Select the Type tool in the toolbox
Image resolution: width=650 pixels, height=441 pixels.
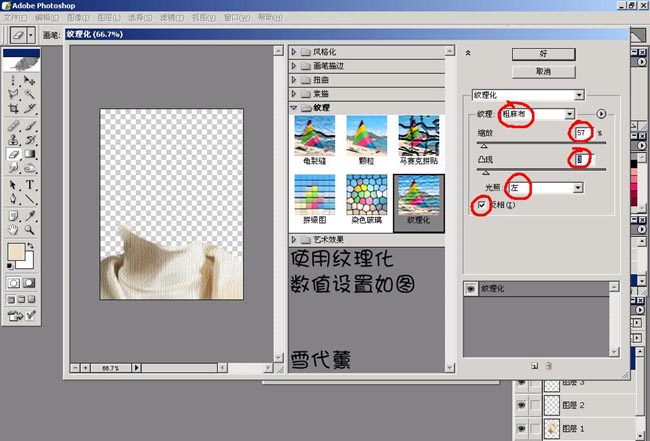pyautogui.click(x=31, y=185)
